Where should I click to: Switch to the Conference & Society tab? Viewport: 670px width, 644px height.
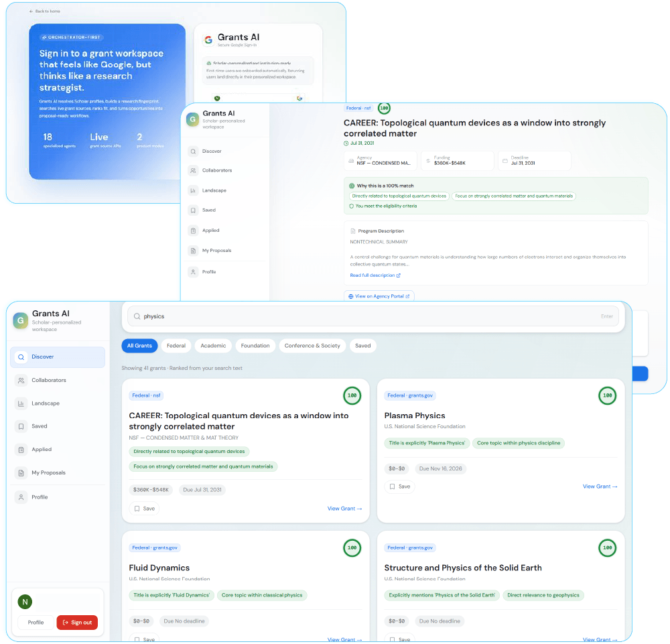(312, 346)
